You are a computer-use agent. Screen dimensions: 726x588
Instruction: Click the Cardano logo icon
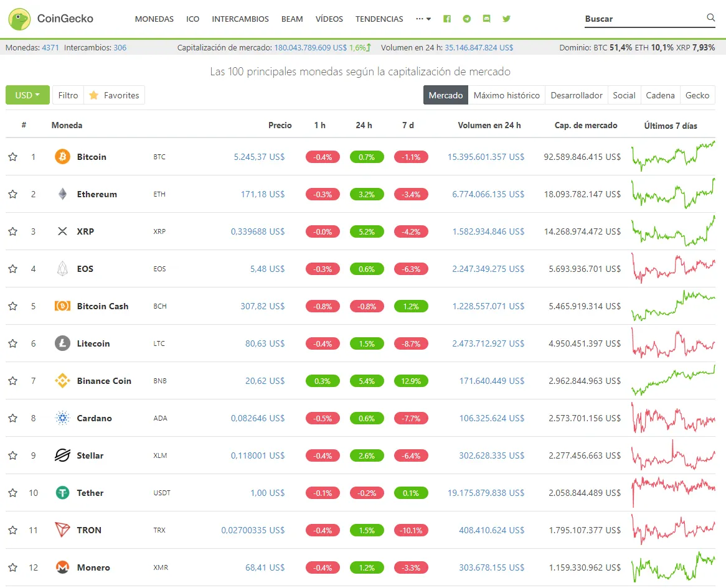click(62, 418)
